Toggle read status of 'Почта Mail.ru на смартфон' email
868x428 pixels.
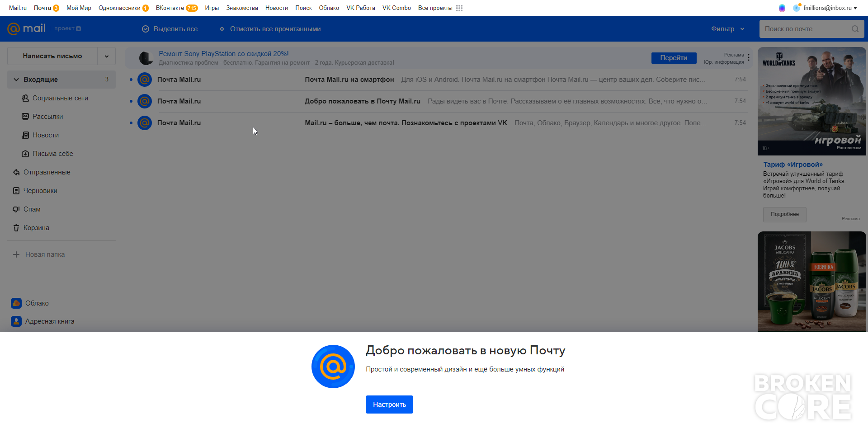(x=131, y=80)
